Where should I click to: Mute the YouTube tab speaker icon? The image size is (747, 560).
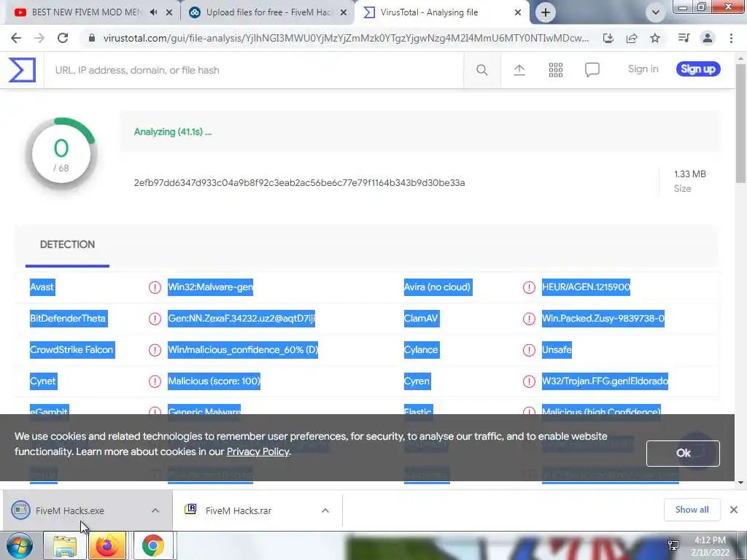[153, 12]
